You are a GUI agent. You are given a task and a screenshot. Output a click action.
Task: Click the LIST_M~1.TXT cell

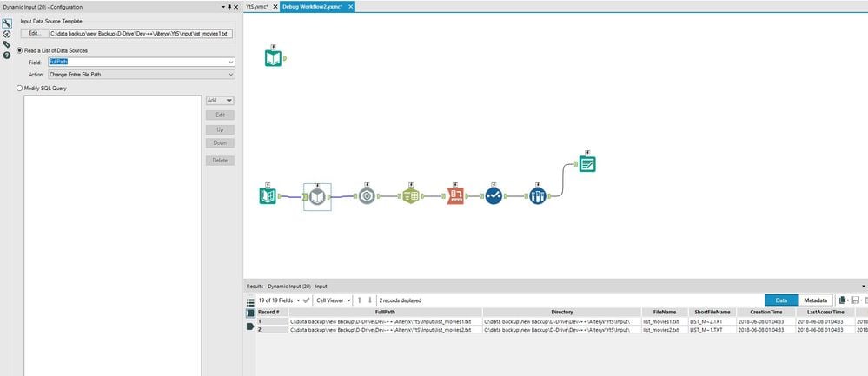point(712,330)
